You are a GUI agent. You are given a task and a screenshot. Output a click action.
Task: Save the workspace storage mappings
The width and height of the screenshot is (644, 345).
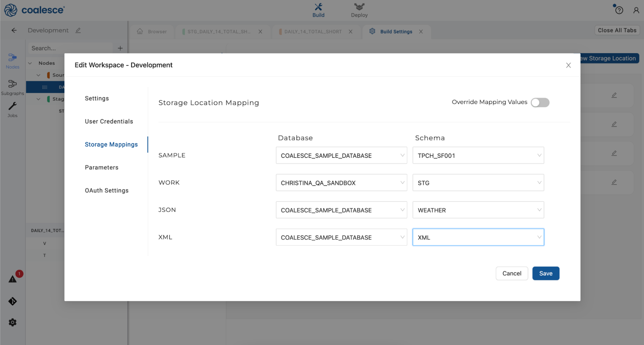[545, 273]
